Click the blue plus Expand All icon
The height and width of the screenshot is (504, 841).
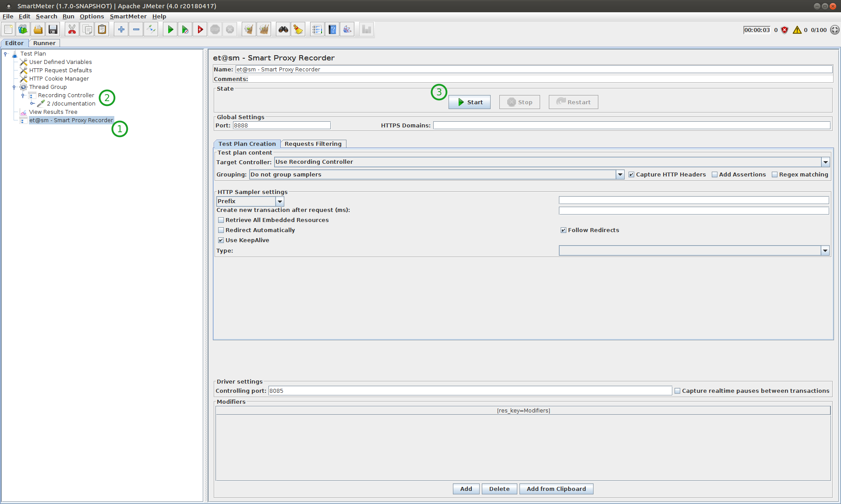pyautogui.click(x=121, y=29)
